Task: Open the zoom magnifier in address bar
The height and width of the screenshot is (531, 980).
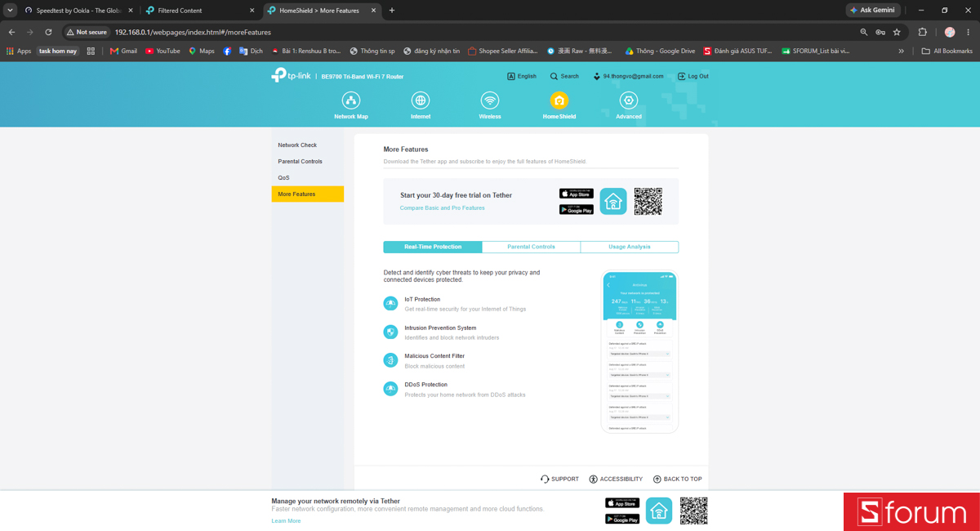Action: tap(864, 32)
